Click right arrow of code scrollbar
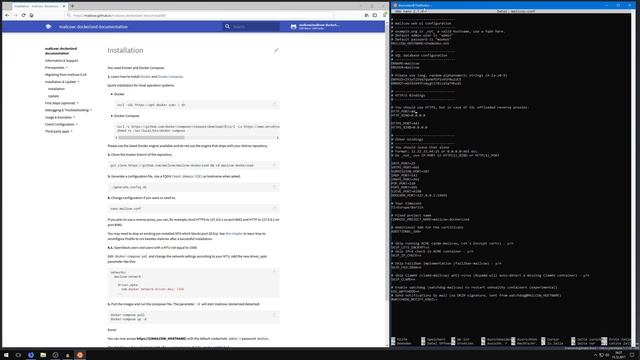This screenshot has height=360, width=640. coord(278,138)
